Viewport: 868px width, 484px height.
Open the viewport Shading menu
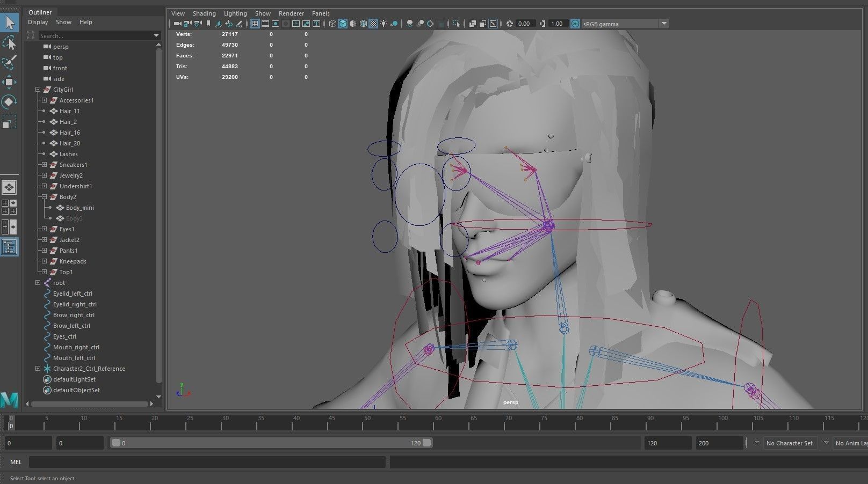tap(204, 13)
